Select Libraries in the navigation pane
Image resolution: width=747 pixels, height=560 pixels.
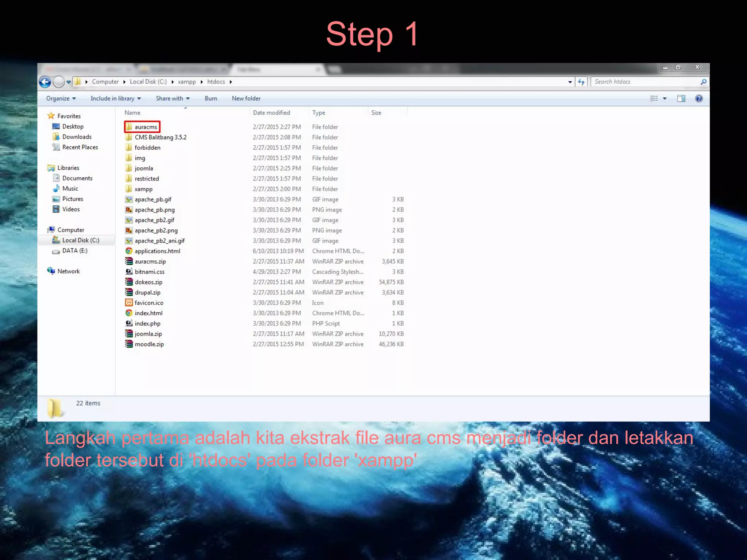coord(68,168)
